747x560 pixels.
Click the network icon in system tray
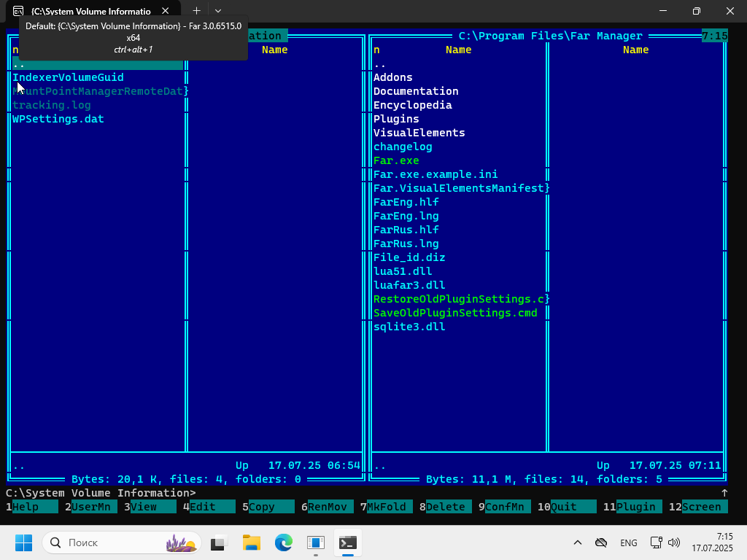656,542
